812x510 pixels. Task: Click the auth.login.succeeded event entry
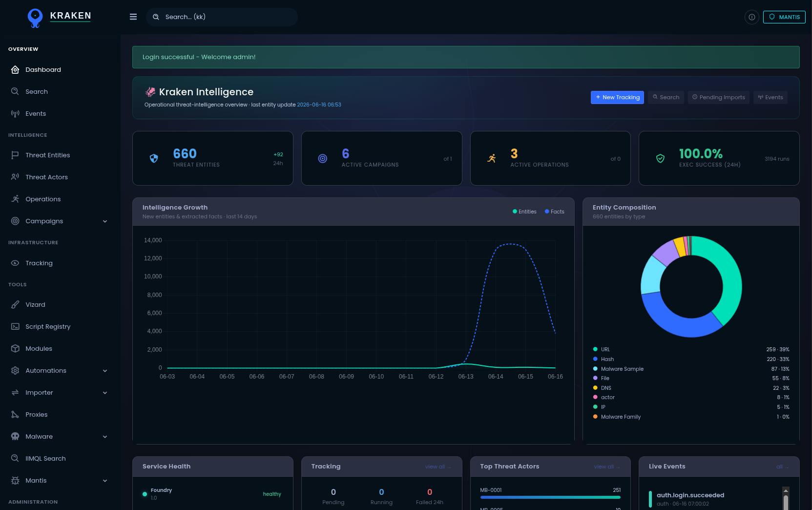715,499
